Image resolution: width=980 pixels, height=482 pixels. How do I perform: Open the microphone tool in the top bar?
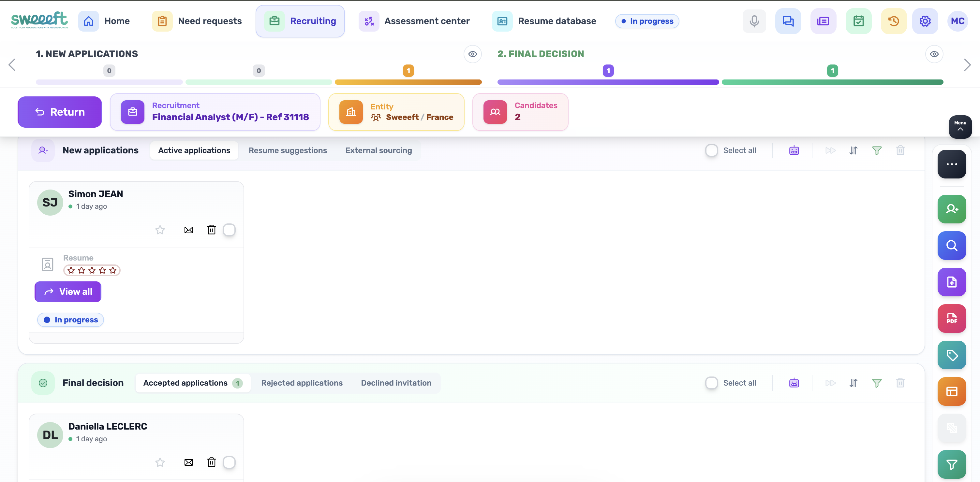click(754, 21)
